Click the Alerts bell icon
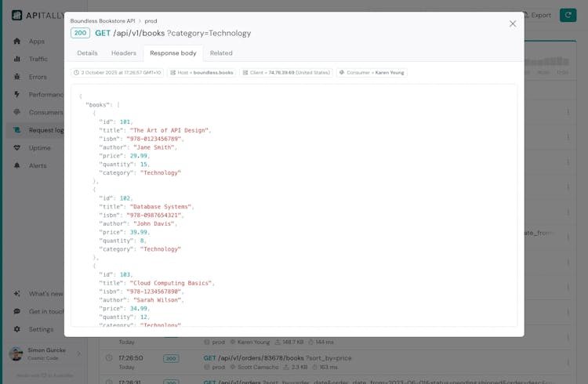The image size is (588, 384). (x=16, y=166)
